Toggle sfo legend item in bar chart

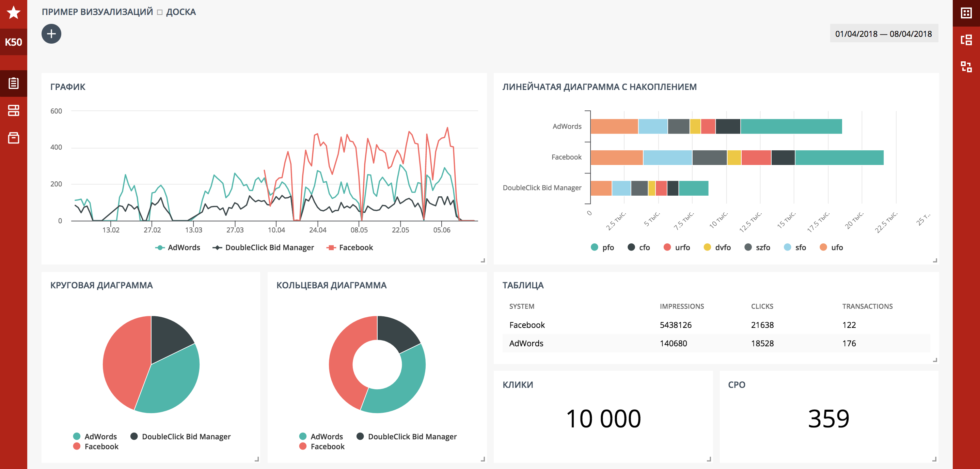tap(795, 247)
